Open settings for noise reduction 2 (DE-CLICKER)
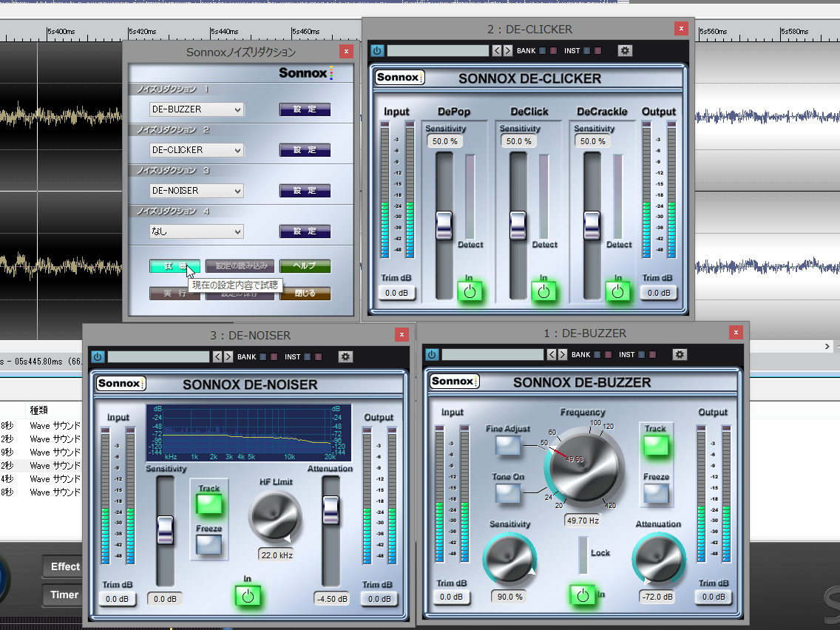The width and height of the screenshot is (840, 630). pyautogui.click(x=305, y=150)
